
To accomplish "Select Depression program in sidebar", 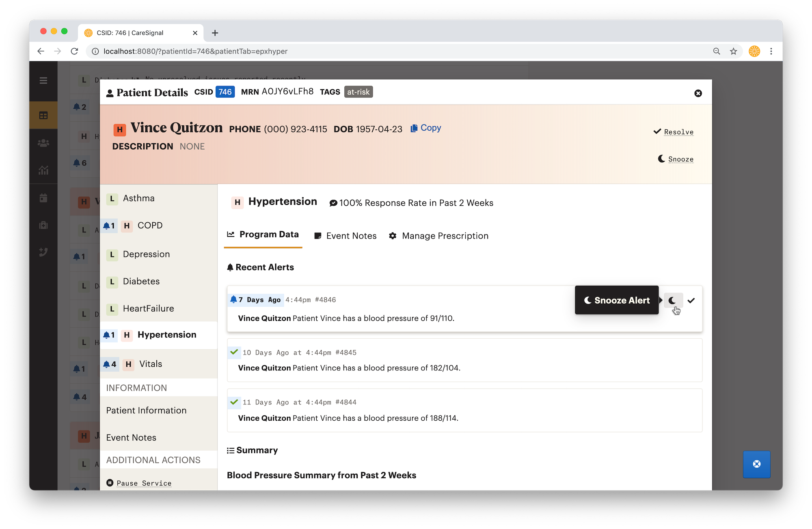I will [159, 254].
